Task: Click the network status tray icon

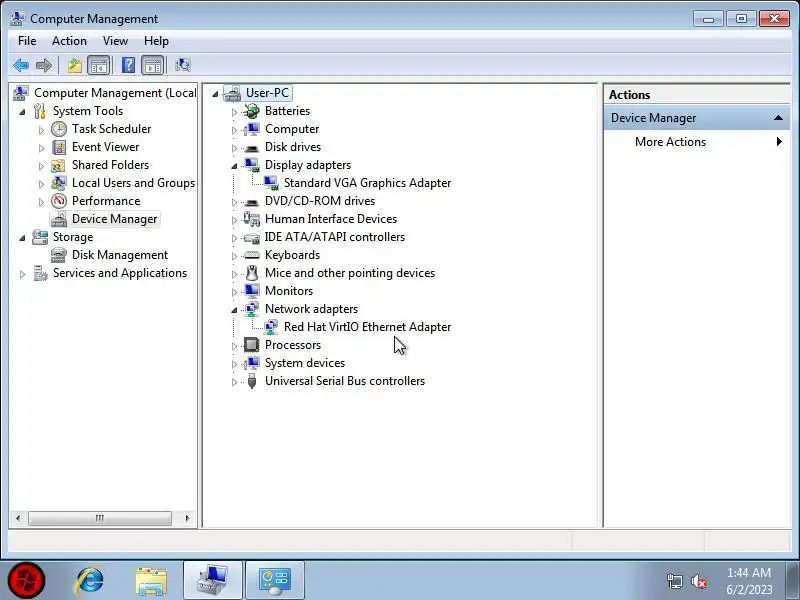Action: click(674, 581)
